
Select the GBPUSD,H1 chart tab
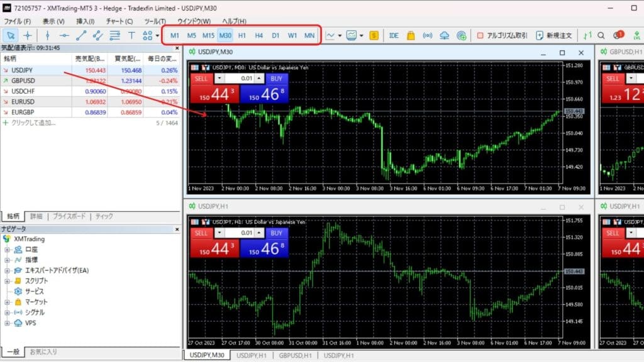[x=295, y=356]
